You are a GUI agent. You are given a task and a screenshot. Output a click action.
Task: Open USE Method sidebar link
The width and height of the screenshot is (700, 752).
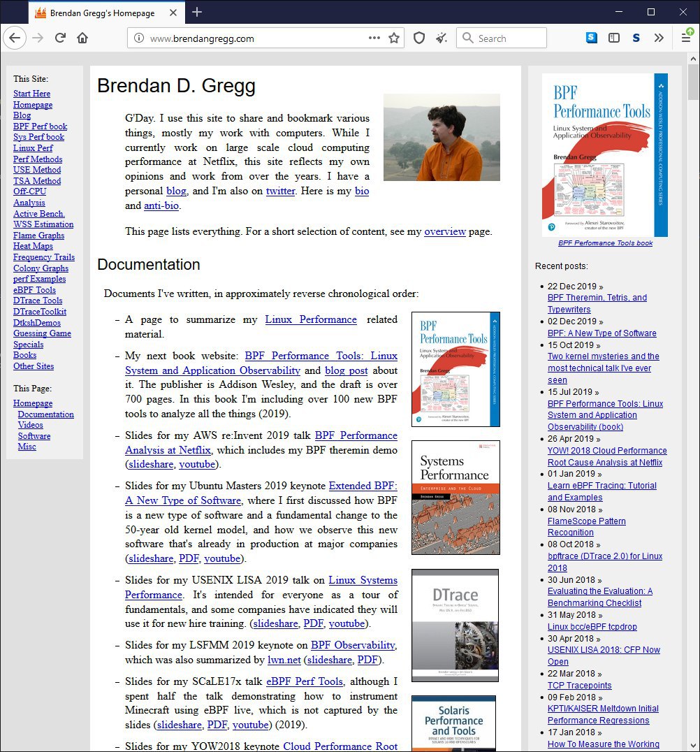37,169
